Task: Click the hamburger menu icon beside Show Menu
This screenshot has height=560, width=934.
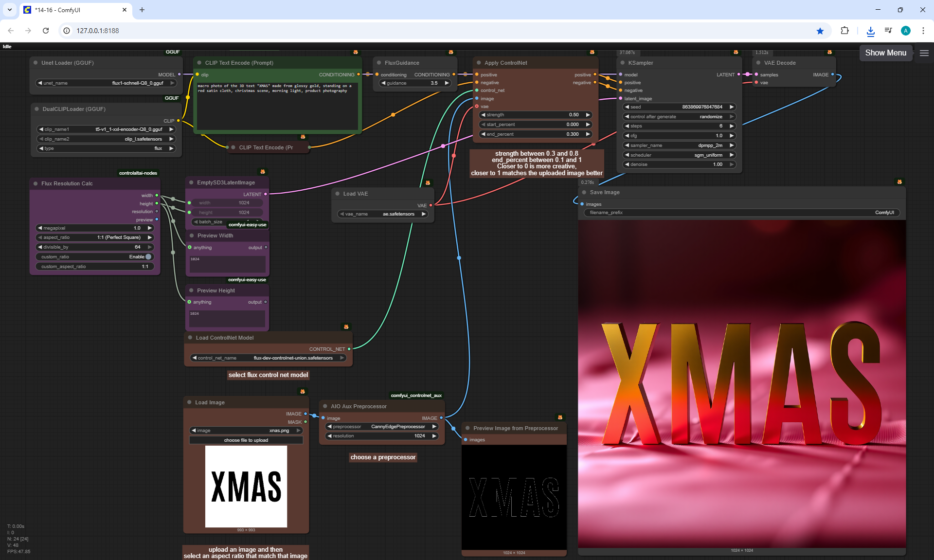Action: [x=924, y=53]
